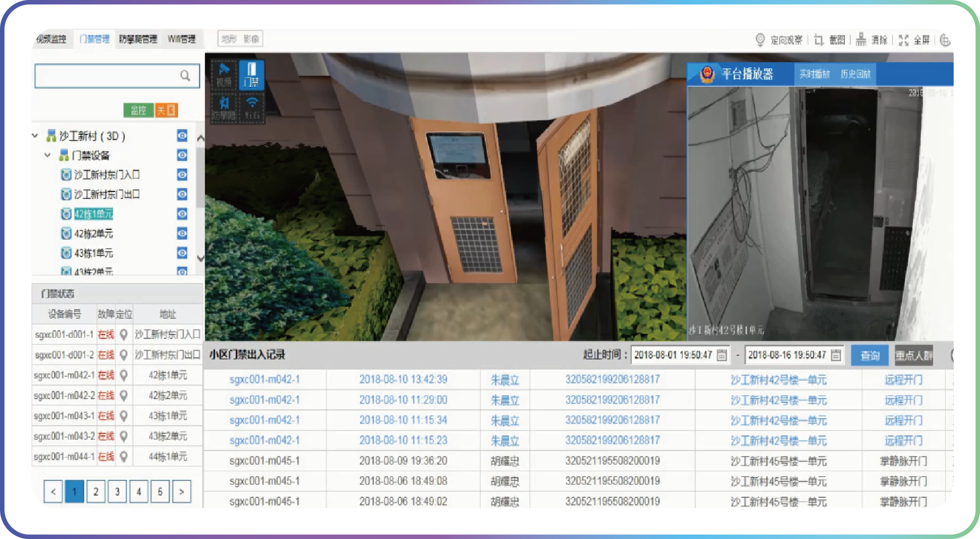
Task: Open the 防攀爬管理 tab
Action: [x=138, y=39]
